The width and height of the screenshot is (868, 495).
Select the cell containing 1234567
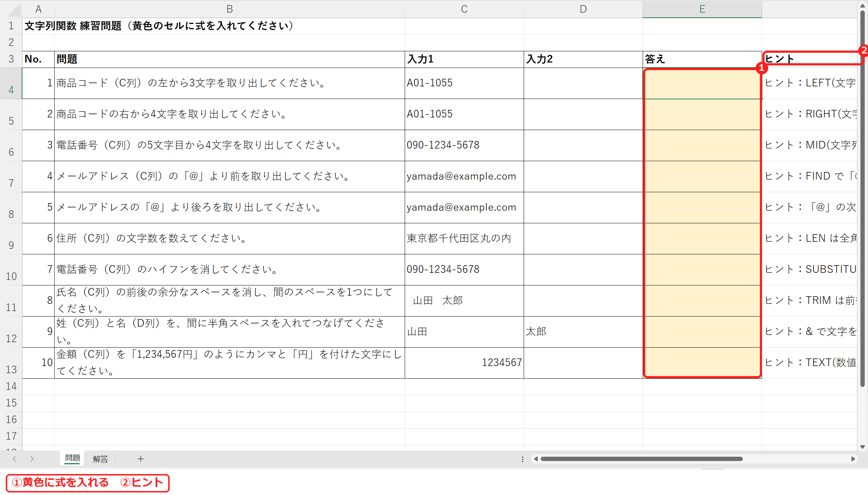pyautogui.click(x=464, y=363)
